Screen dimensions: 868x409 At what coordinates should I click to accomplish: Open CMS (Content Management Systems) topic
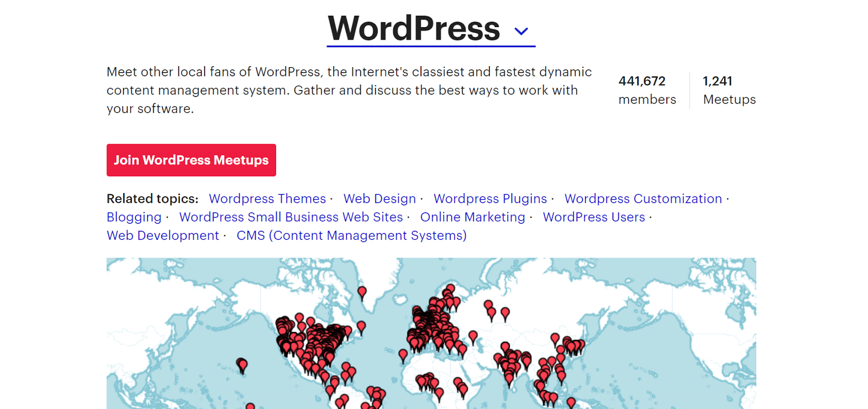tap(351, 236)
